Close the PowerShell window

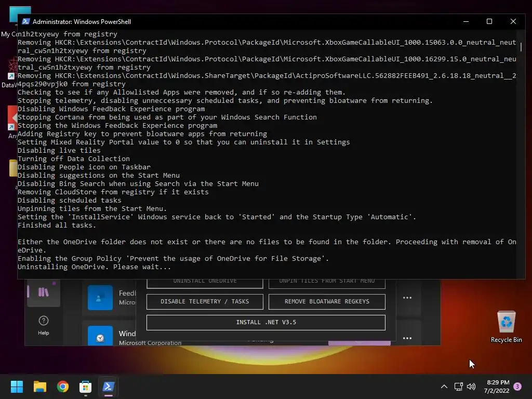[513, 21]
